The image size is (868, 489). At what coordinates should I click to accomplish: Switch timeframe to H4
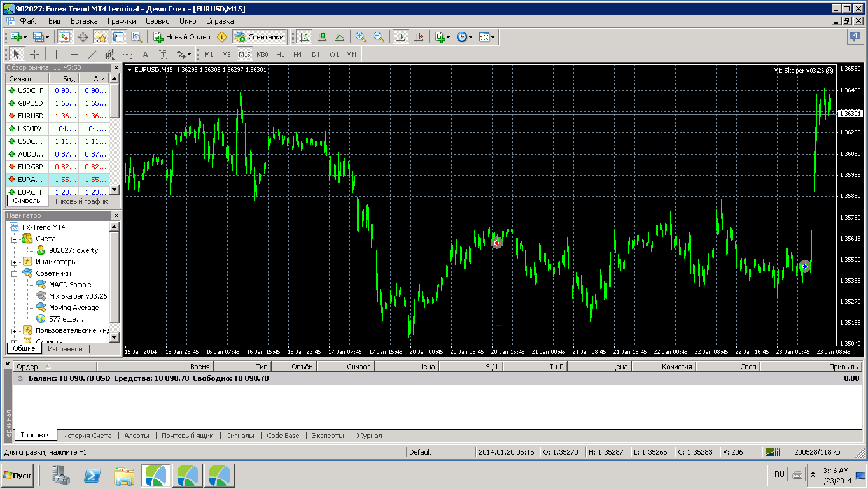coord(298,54)
